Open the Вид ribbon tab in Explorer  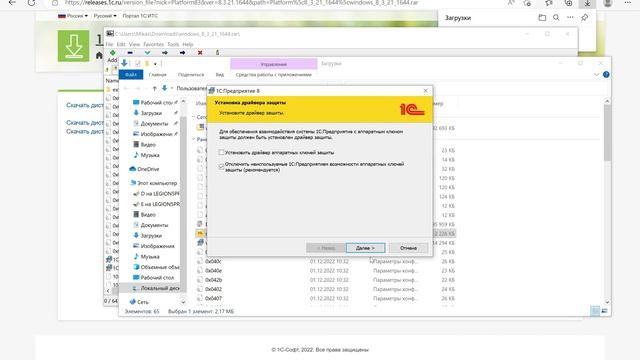point(220,75)
